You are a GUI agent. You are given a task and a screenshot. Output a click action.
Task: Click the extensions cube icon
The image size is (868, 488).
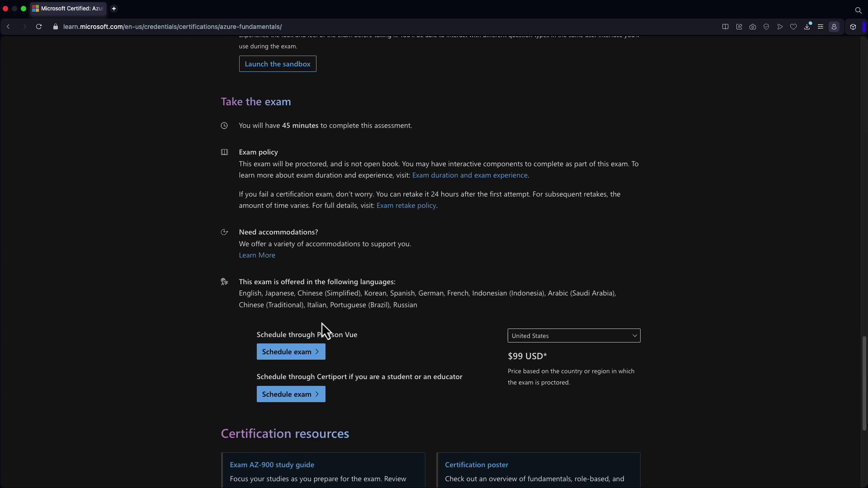tap(853, 27)
